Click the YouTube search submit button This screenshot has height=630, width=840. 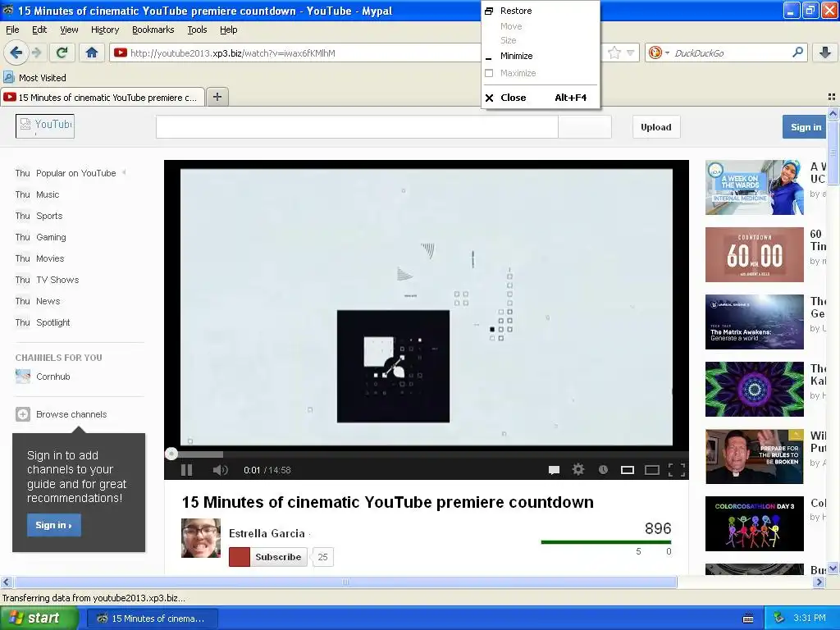coord(584,127)
